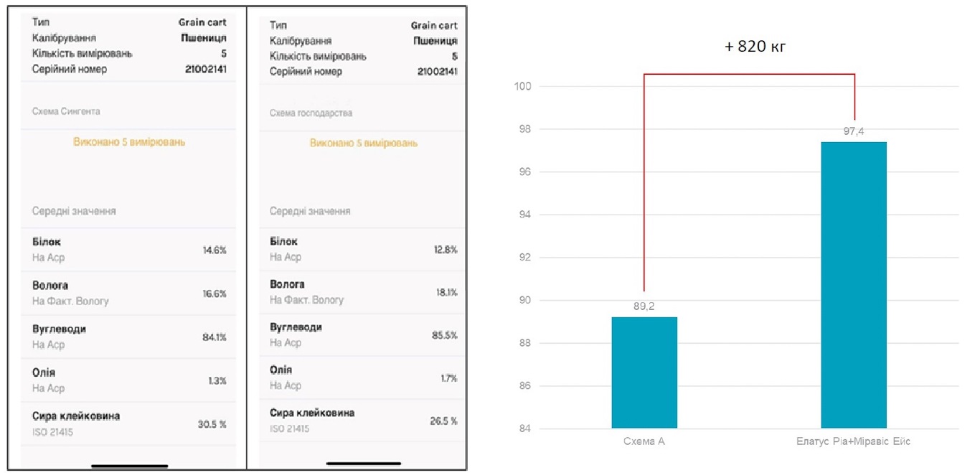The width and height of the screenshot is (980, 473).
Task: Tap the Олія row with 1.3%
Action: click(129, 380)
